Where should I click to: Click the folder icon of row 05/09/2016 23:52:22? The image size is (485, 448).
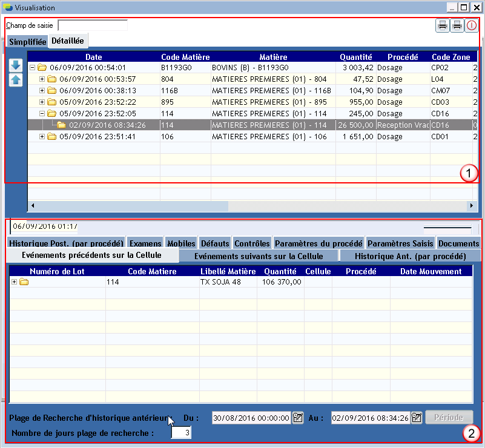pyautogui.click(x=51, y=102)
